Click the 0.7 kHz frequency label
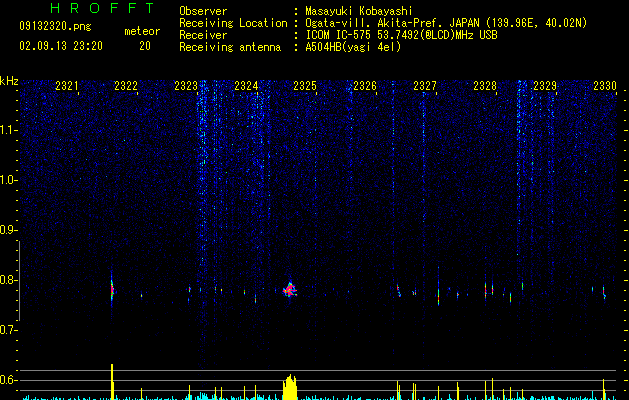 coord(8,330)
